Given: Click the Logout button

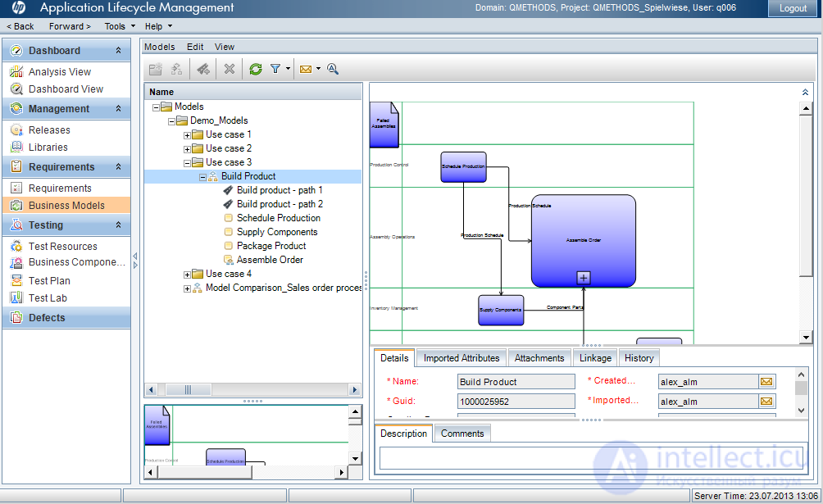Looking at the screenshot, I should tap(793, 8).
